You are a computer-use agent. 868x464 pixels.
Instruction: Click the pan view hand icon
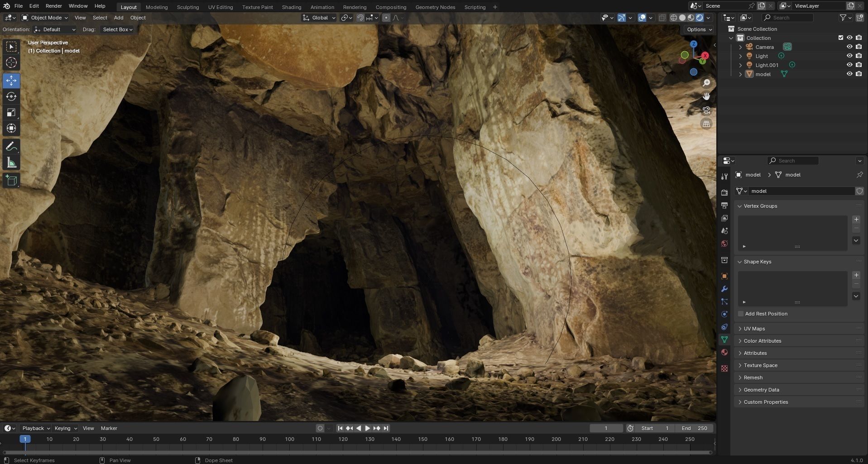(x=706, y=96)
